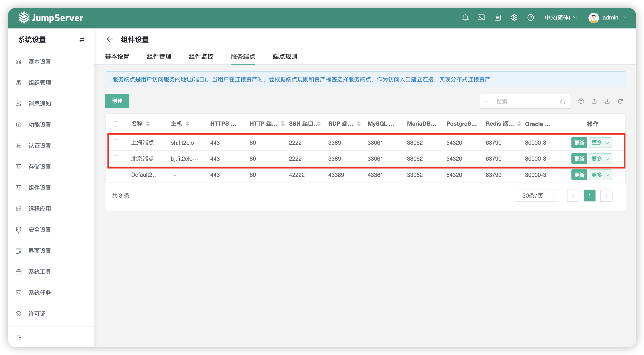Switch to the 基本设置 tab
The height and width of the screenshot is (355, 644).
click(x=117, y=57)
